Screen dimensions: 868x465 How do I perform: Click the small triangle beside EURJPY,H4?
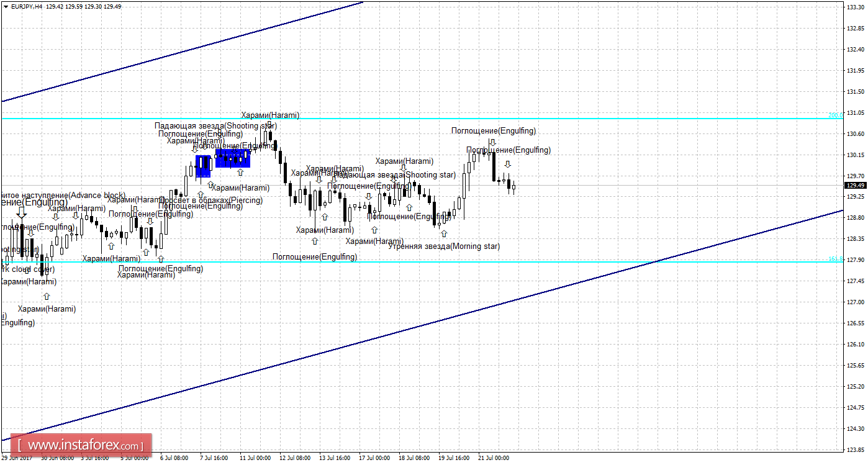coord(5,6)
